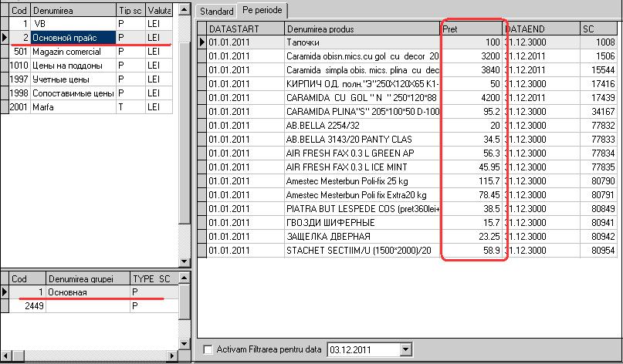
Task: Click price cell 23.25
Action: tap(471, 237)
